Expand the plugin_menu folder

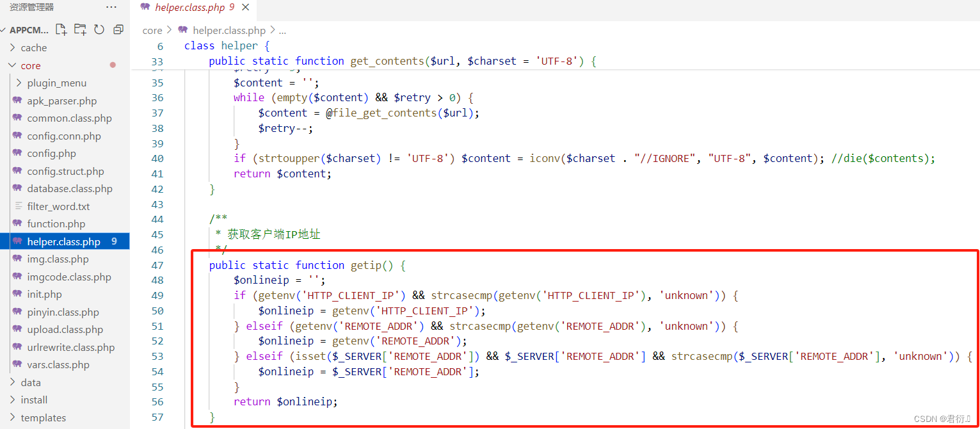coord(65,83)
